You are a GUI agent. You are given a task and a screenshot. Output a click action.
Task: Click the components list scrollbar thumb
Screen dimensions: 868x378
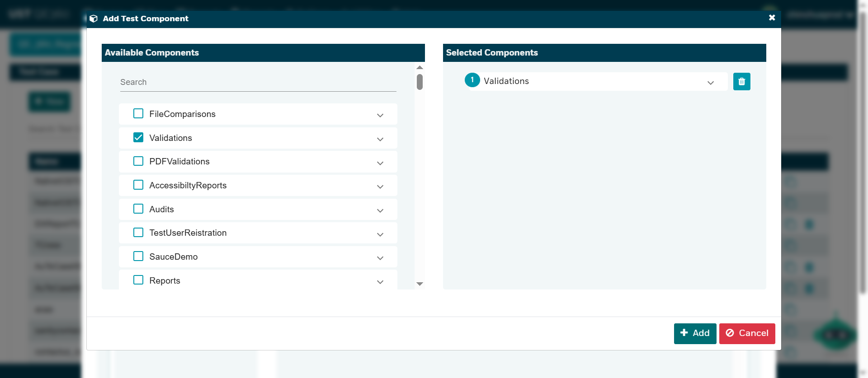click(x=420, y=82)
